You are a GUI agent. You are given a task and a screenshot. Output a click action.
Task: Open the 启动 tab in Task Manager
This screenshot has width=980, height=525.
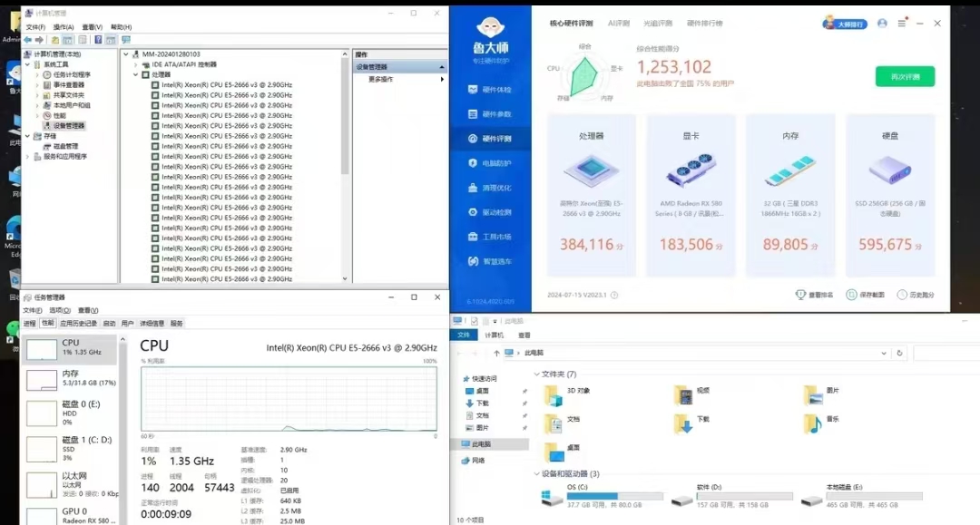click(109, 324)
